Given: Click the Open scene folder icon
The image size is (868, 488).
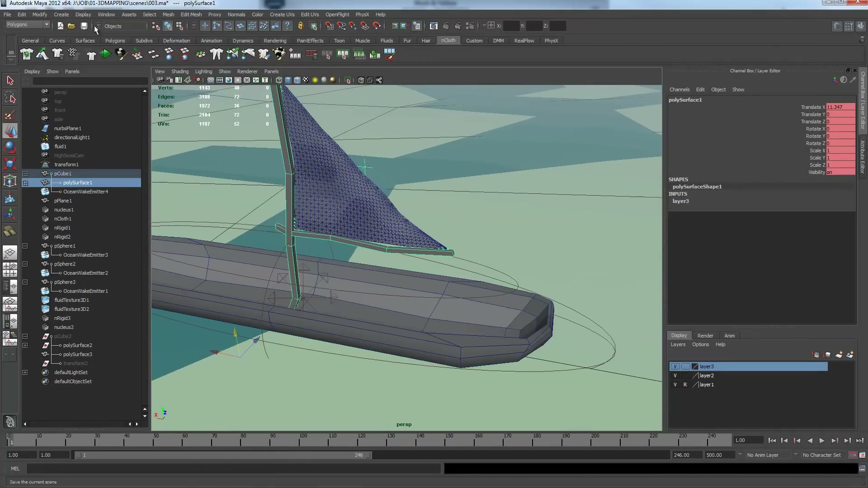Looking at the screenshot, I should tap(71, 26).
